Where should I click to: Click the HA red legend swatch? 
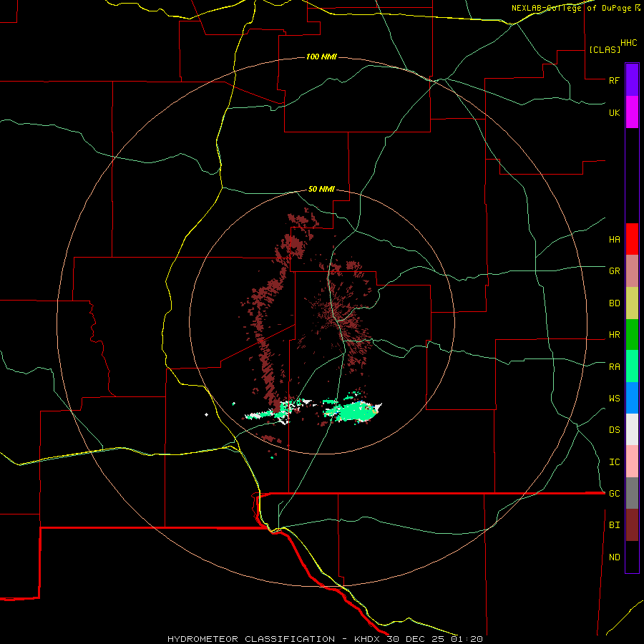(632, 239)
